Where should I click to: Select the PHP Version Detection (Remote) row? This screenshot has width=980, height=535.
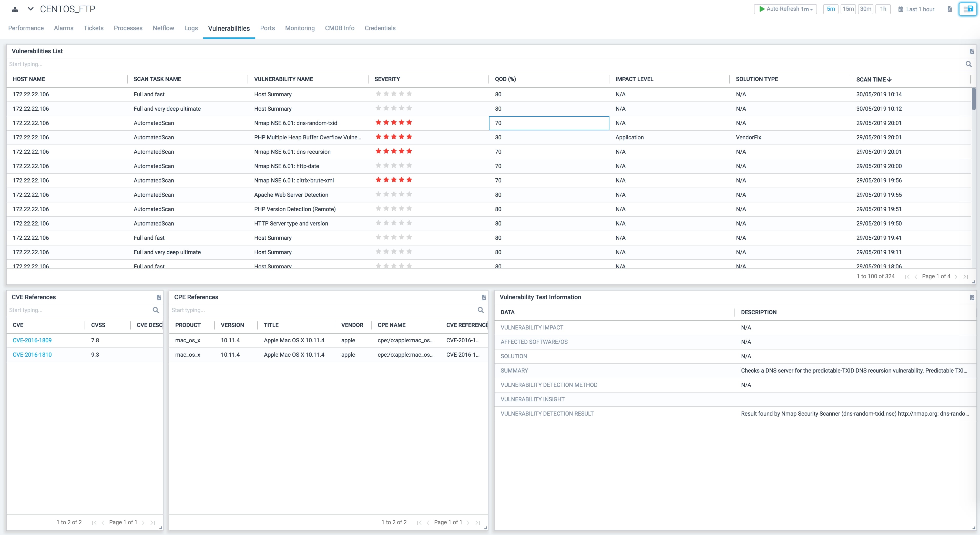[488, 209]
